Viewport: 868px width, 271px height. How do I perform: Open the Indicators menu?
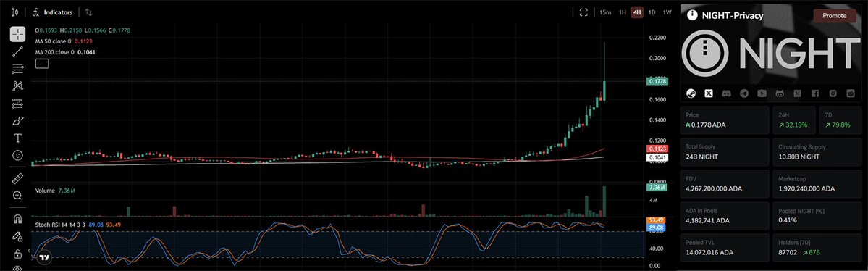point(53,12)
